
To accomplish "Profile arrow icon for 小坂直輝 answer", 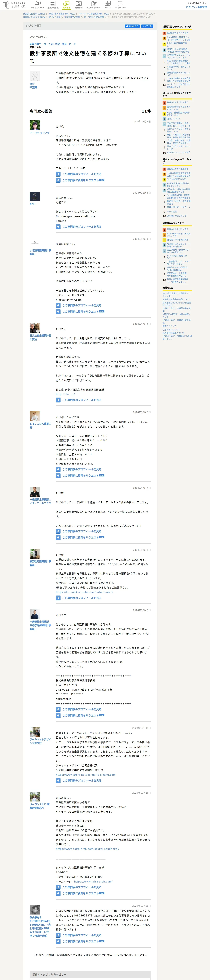I will pos(58,305).
